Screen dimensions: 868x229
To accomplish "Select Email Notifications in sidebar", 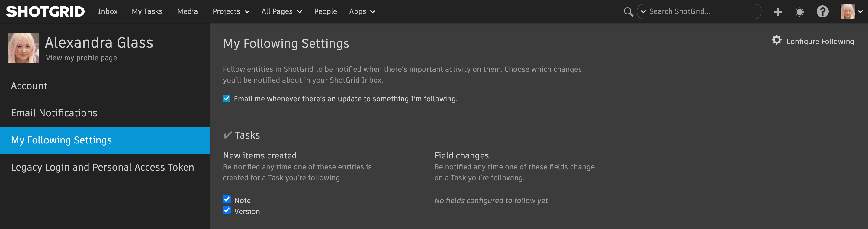I will tap(54, 113).
